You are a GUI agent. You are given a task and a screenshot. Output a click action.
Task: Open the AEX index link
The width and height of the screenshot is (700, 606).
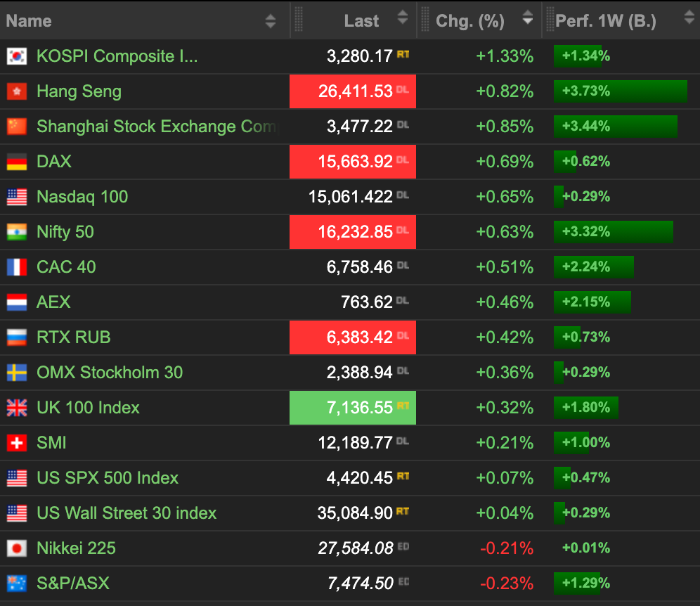tap(53, 302)
